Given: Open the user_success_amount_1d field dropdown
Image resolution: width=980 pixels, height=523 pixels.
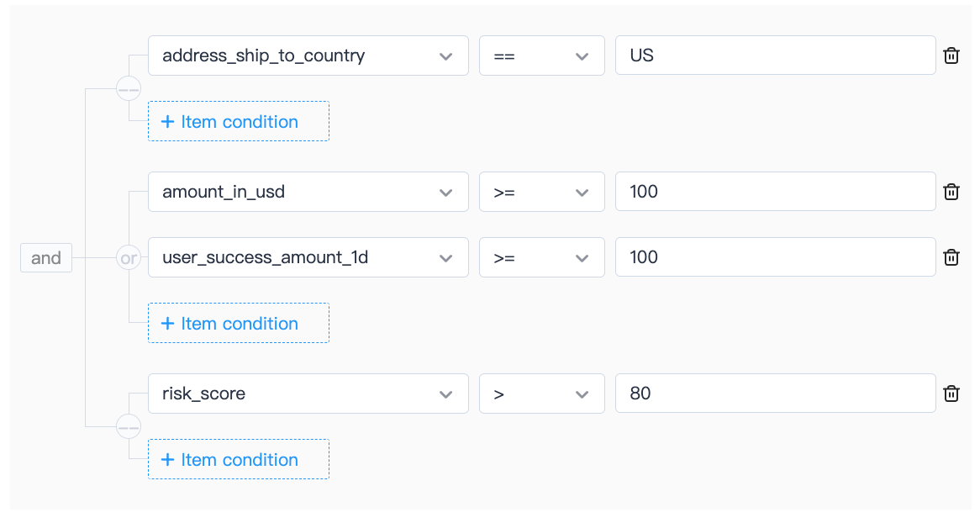Looking at the screenshot, I should pos(308,257).
